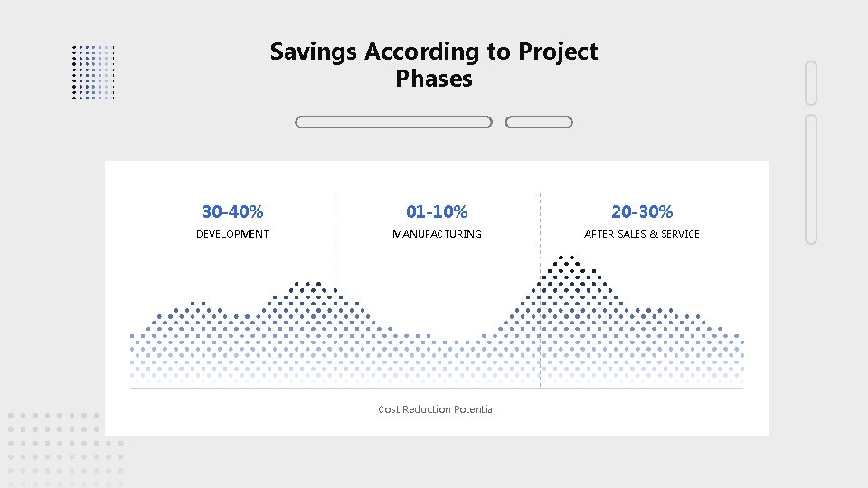Viewport: 868px width, 488px height.
Task: Click the lower vertical pill at right edge
Action: pyautogui.click(x=811, y=178)
